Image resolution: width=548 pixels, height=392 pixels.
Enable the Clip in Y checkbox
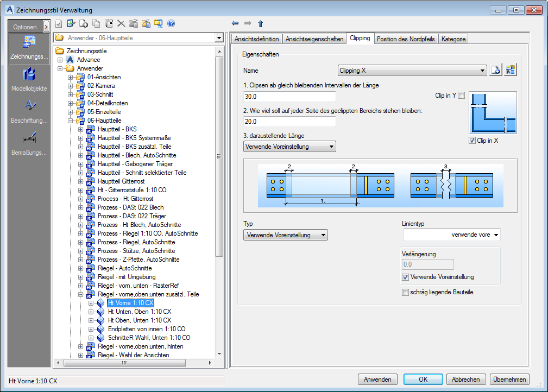coord(461,96)
